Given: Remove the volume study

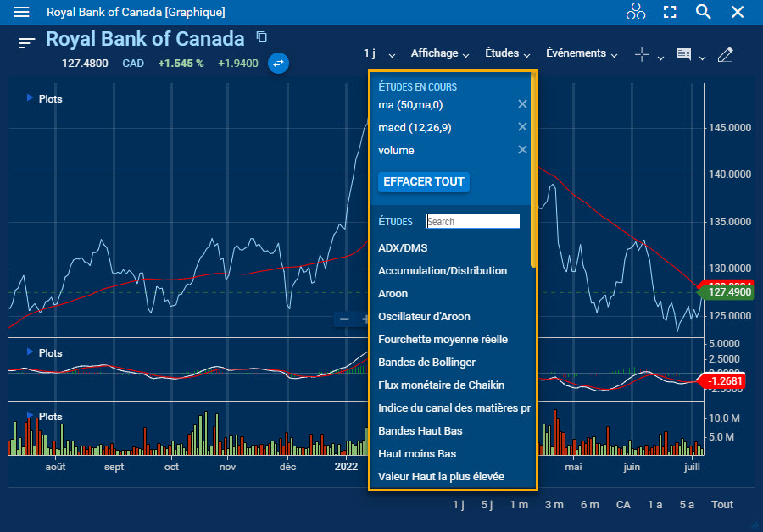Looking at the screenshot, I should 522,150.
